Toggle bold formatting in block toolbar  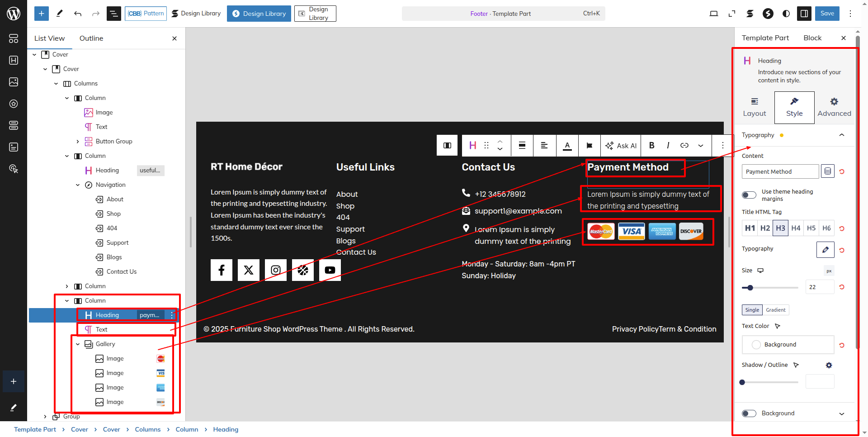pos(652,145)
